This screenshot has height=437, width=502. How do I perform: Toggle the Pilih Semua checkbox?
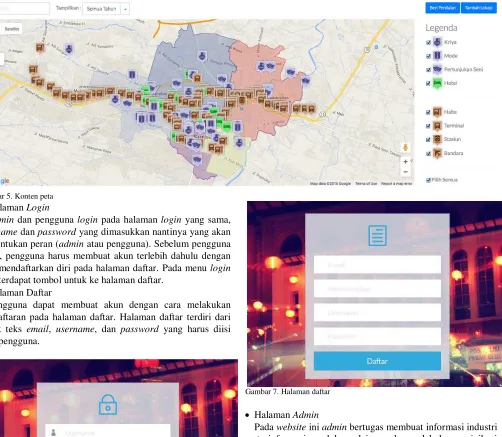(x=428, y=180)
